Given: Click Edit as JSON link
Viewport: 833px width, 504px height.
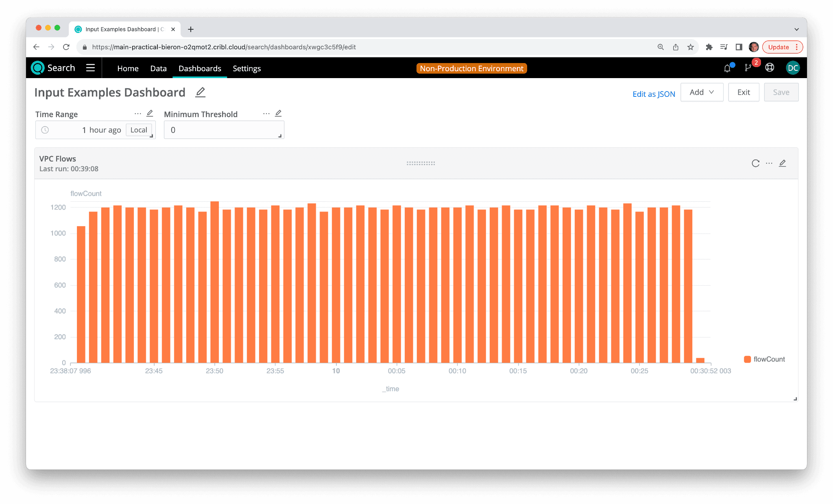Looking at the screenshot, I should coord(654,94).
